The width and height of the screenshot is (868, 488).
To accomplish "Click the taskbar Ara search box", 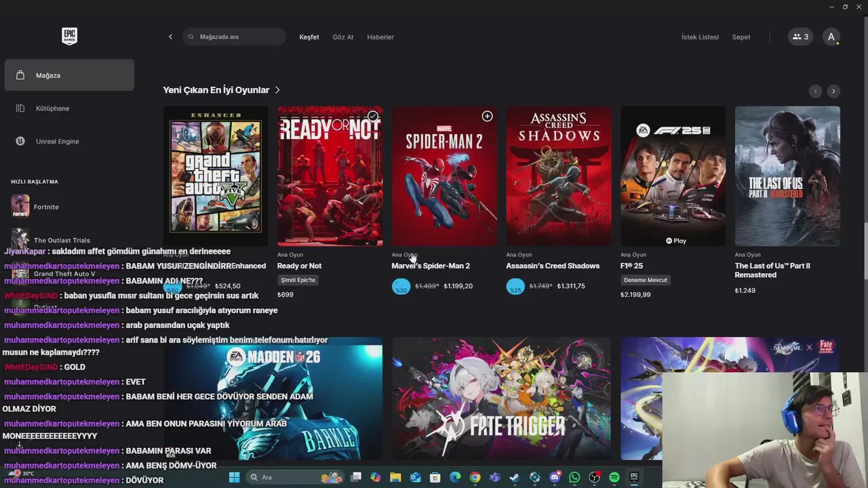I will [x=295, y=477].
